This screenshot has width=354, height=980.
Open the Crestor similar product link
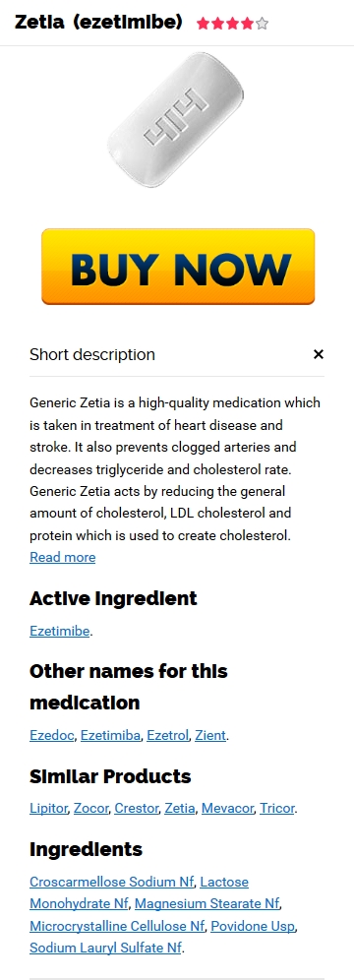[136, 808]
